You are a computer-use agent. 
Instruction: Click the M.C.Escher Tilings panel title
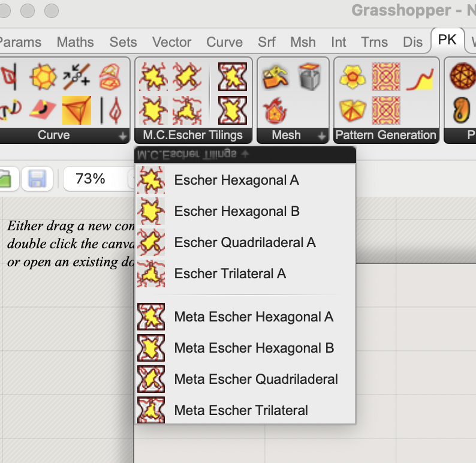point(192,136)
